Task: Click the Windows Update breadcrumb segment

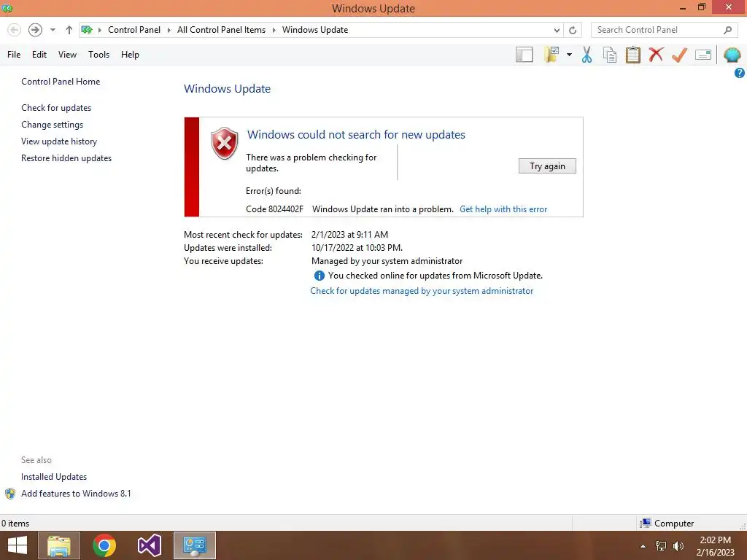Action: [x=315, y=30]
